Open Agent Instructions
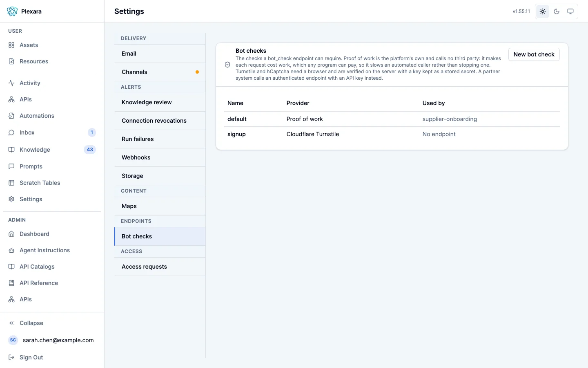 click(x=52, y=250)
